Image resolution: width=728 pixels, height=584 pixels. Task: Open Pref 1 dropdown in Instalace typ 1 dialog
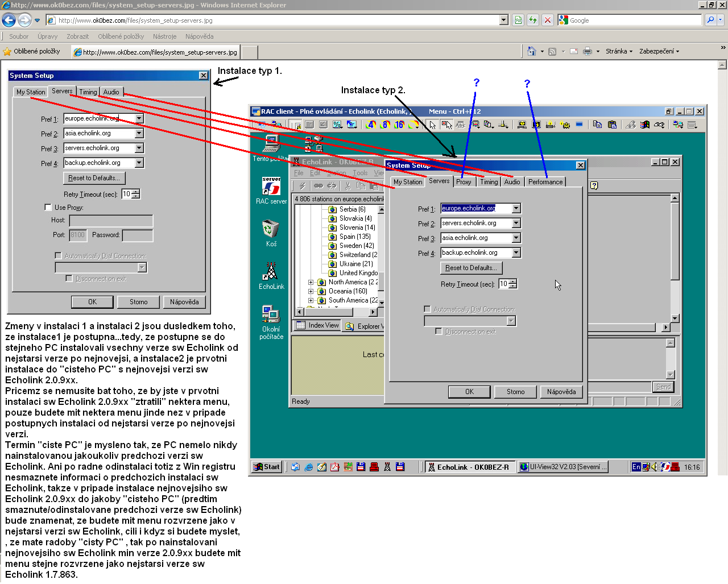point(139,118)
